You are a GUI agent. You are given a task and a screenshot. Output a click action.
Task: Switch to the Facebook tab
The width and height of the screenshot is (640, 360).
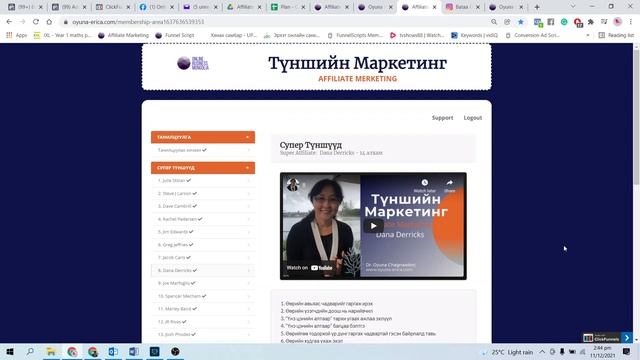point(157,7)
